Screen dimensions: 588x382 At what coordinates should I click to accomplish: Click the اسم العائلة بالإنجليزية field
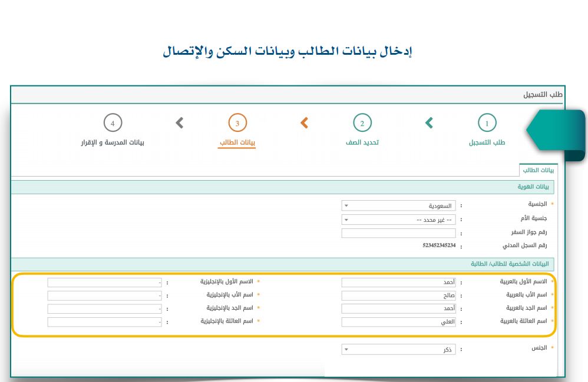pyautogui.click(x=105, y=322)
